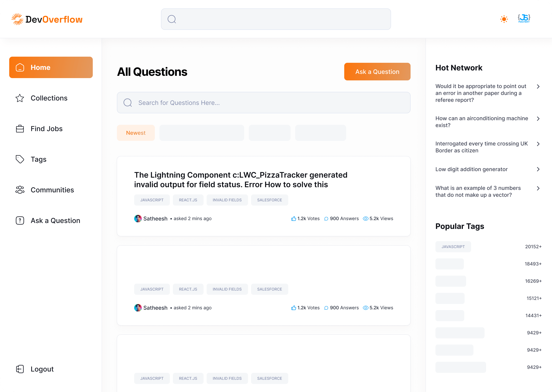
Task: Click the Logout door icon
Action: [x=20, y=369]
